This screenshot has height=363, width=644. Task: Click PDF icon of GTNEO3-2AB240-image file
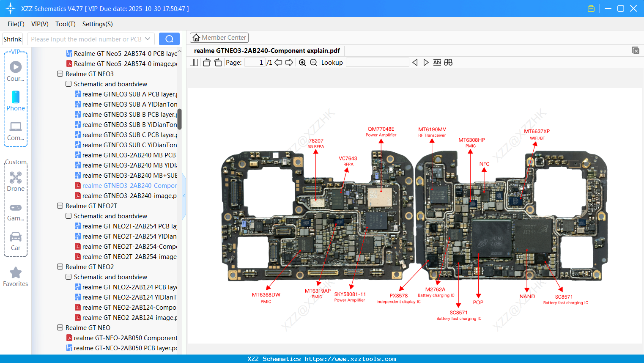pyautogui.click(x=78, y=195)
